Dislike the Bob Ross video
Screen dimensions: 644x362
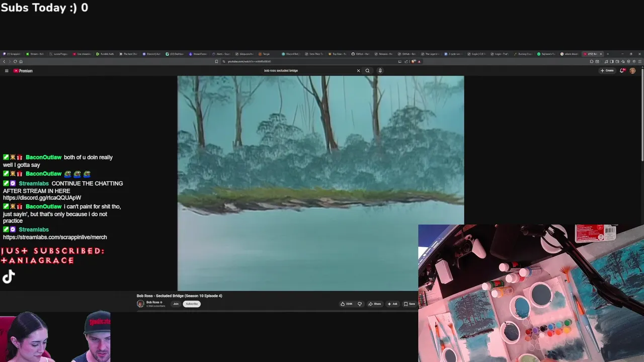pos(359,304)
